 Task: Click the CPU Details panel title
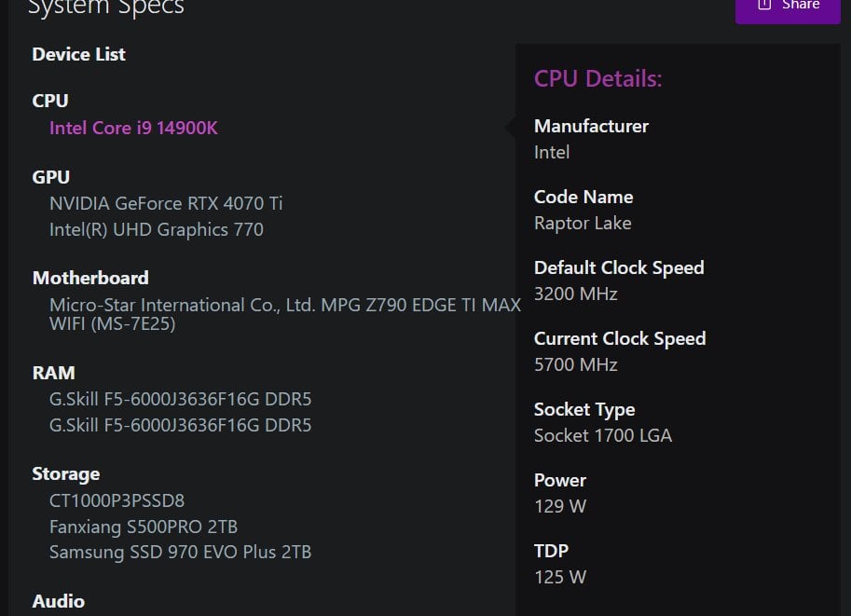coord(598,78)
